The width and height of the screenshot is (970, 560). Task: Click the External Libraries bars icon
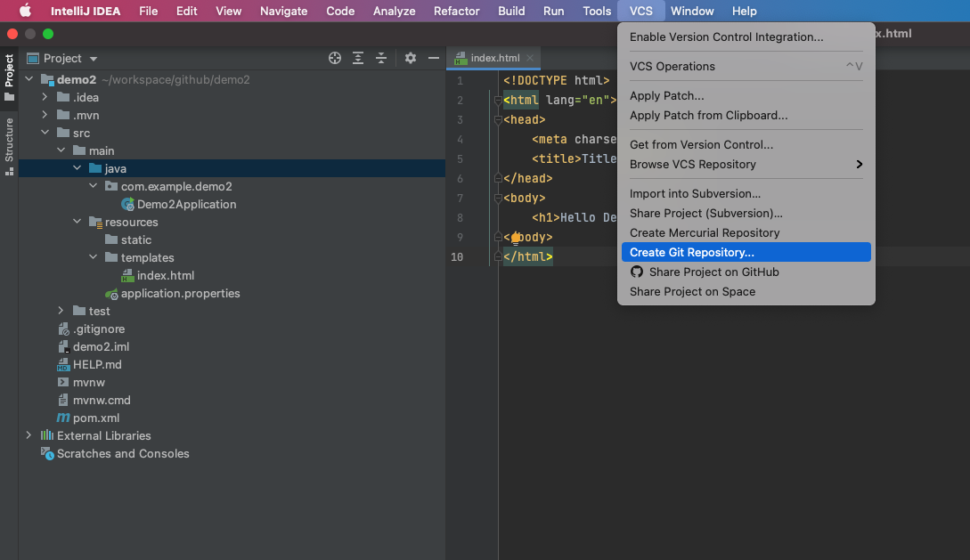47,435
